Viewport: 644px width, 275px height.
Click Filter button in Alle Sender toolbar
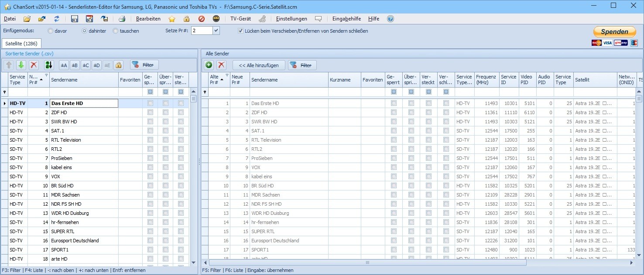pos(302,65)
